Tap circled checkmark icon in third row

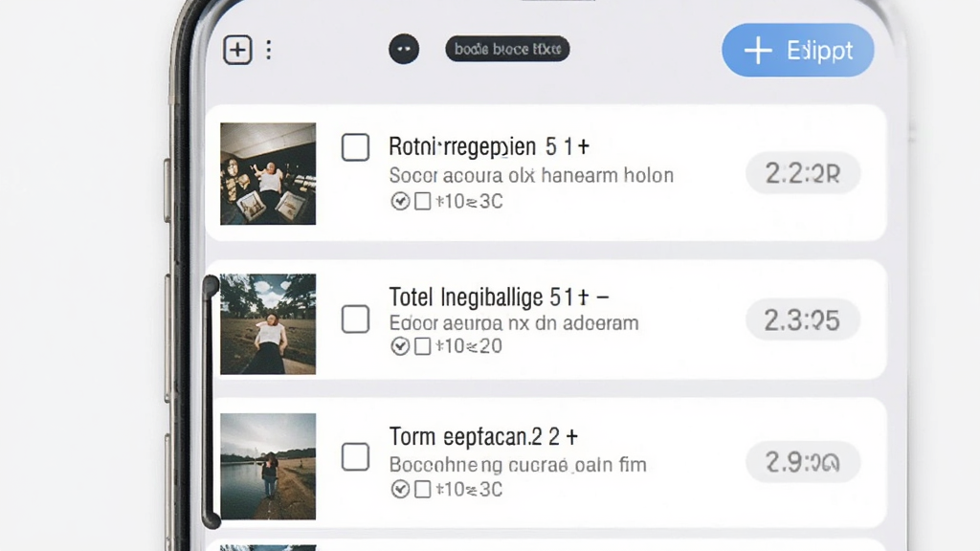pos(400,489)
